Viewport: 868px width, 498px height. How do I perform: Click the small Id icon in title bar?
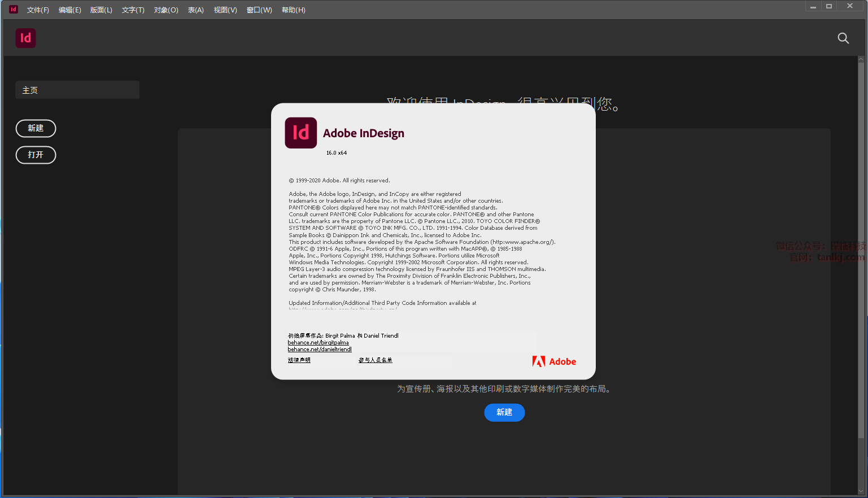tap(14, 10)
